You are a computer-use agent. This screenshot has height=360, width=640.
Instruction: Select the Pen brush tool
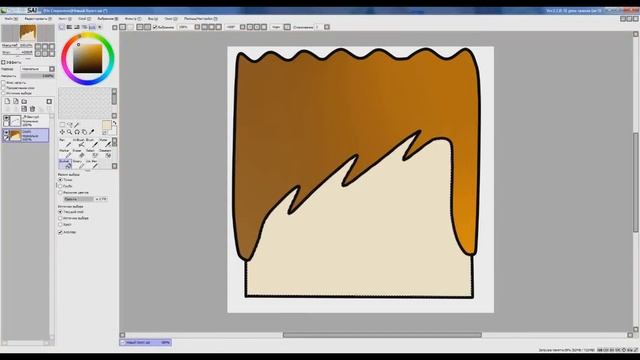tap(65, 143)
